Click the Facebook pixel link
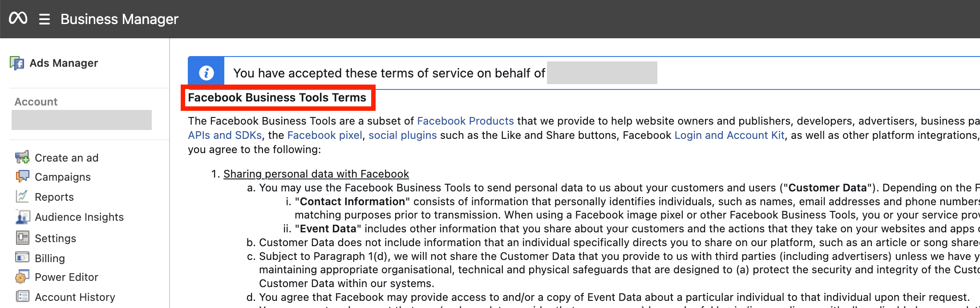980x308 pixels. (324, 135)
